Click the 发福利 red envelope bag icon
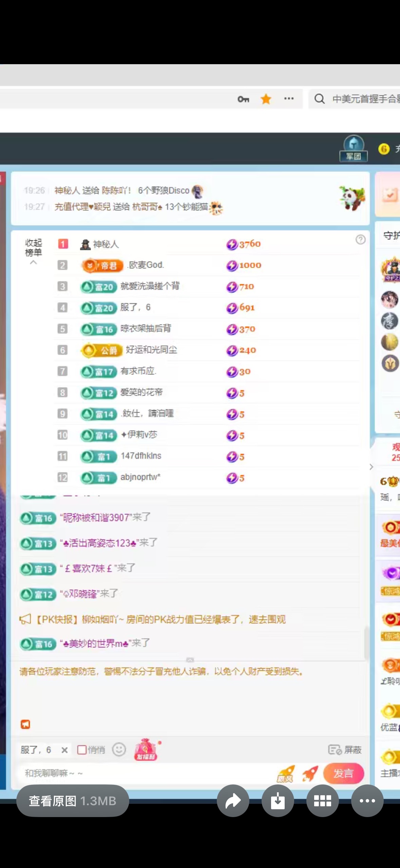 (147, 749)
